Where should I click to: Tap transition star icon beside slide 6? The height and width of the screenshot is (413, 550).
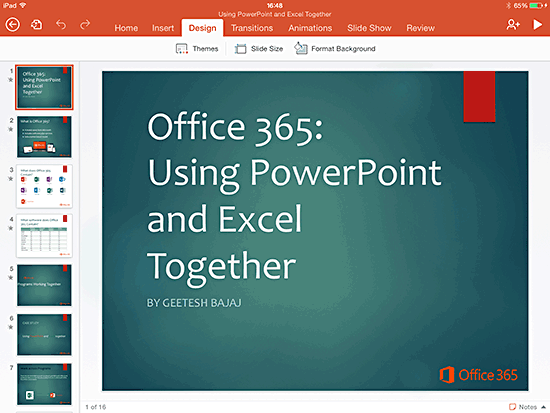click(11, 327)
